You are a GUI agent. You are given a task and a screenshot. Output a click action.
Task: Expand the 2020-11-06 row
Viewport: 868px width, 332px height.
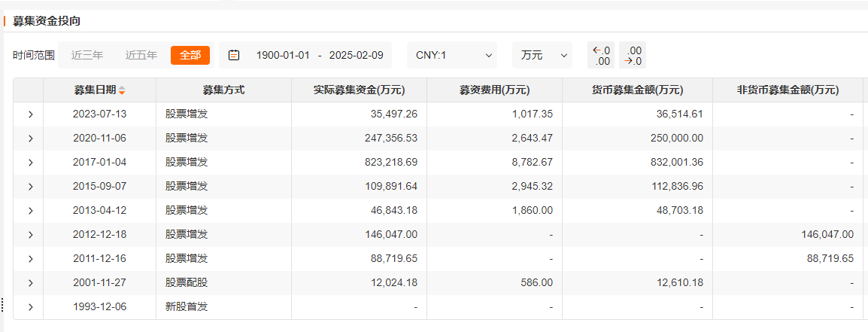pos(30,139)
